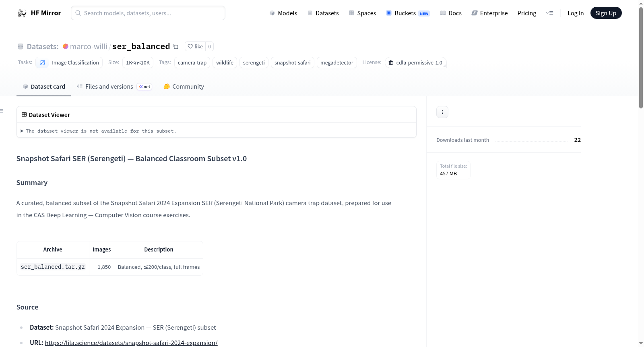This screenshot has height=347, width=644.
Task: Click the HF Mirror logo icon
Action: pos(22,13)
